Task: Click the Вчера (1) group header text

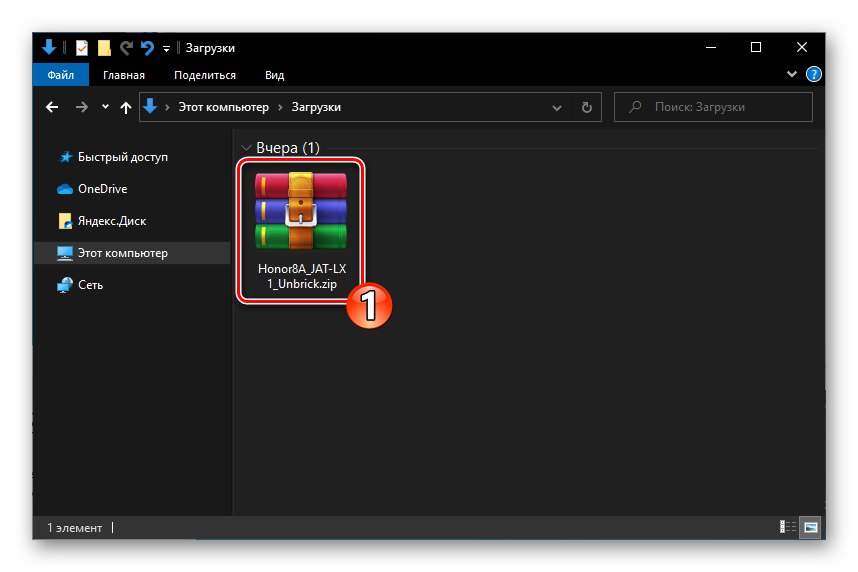Action: coord(288,148)
